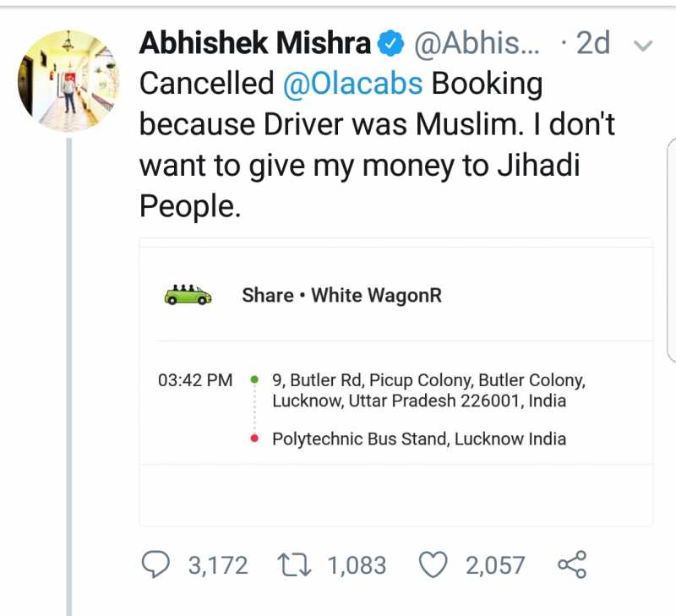Open the reply speech bubble icon

tap(157, 564)
